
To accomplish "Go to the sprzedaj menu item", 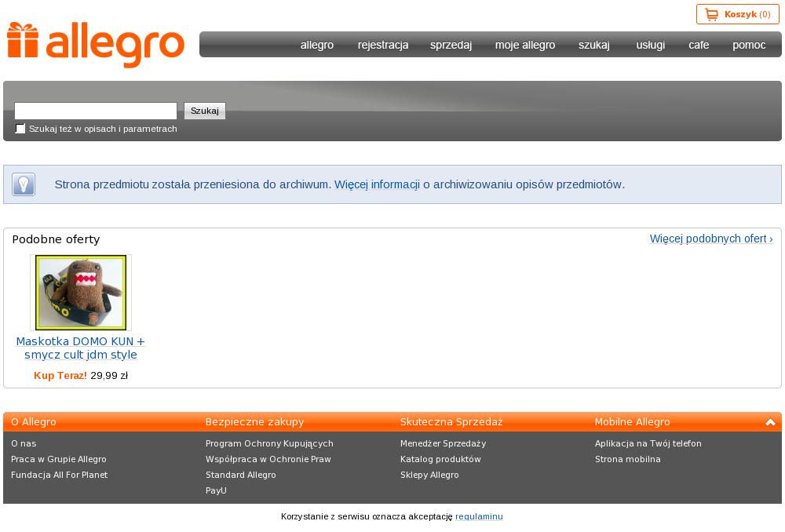I will (451, 45).
